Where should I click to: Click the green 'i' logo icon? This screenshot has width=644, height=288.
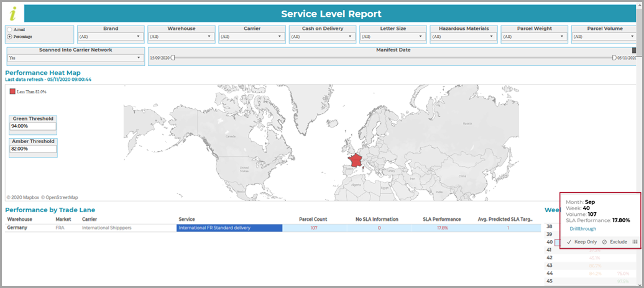click(x=14, y=14)
